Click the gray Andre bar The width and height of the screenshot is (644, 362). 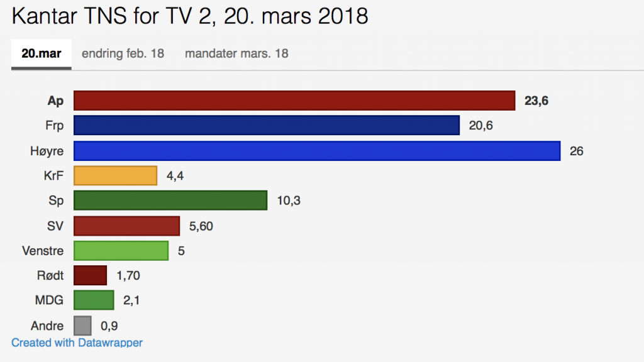[82, 326]
